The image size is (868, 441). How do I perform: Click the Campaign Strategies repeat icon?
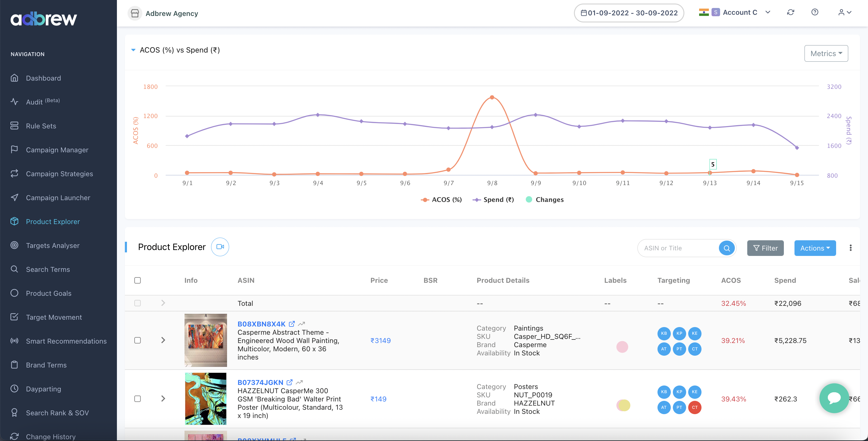pyautogui.click(x=14, y=174)
